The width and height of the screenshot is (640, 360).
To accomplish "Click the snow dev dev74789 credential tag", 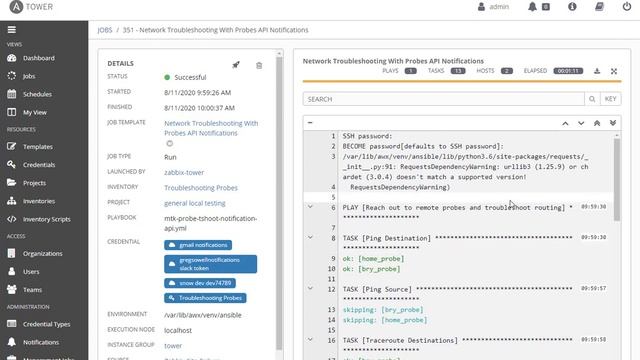I will pos(200,283).
